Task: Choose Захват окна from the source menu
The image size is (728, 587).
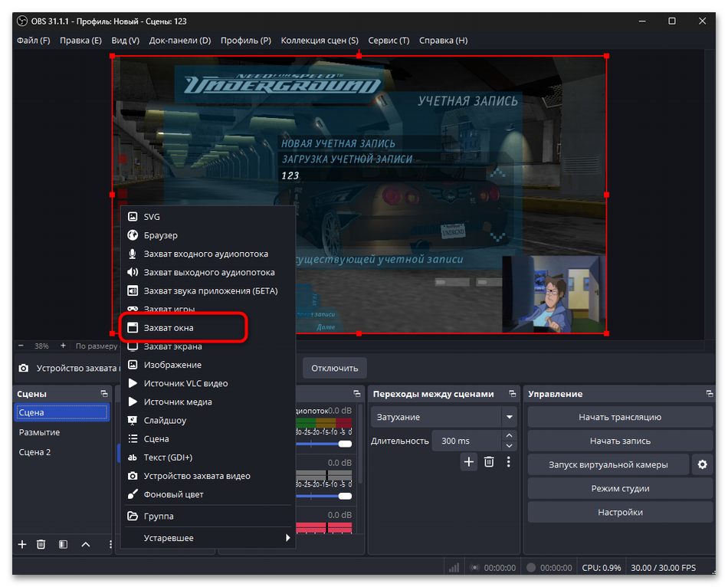Action: [184, 328]
